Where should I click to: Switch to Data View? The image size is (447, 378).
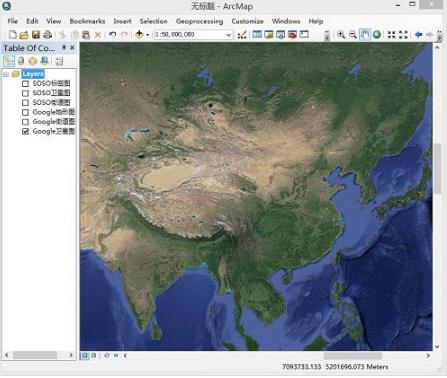[x=84, y=356]
